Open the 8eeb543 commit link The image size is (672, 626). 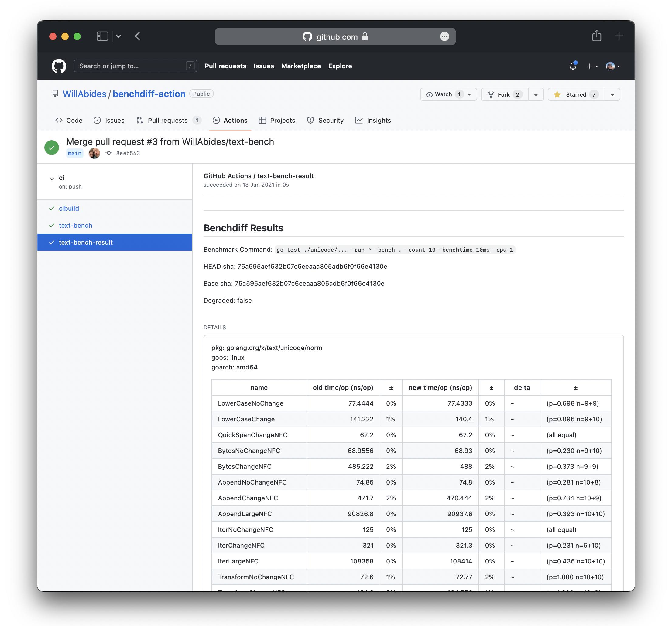[x=128, y=153]
